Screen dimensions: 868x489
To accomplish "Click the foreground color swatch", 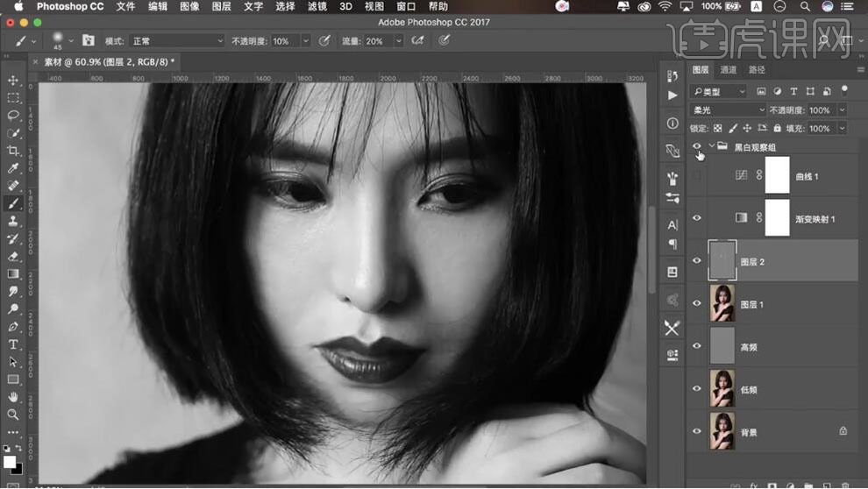I will (x=9, y=462).
